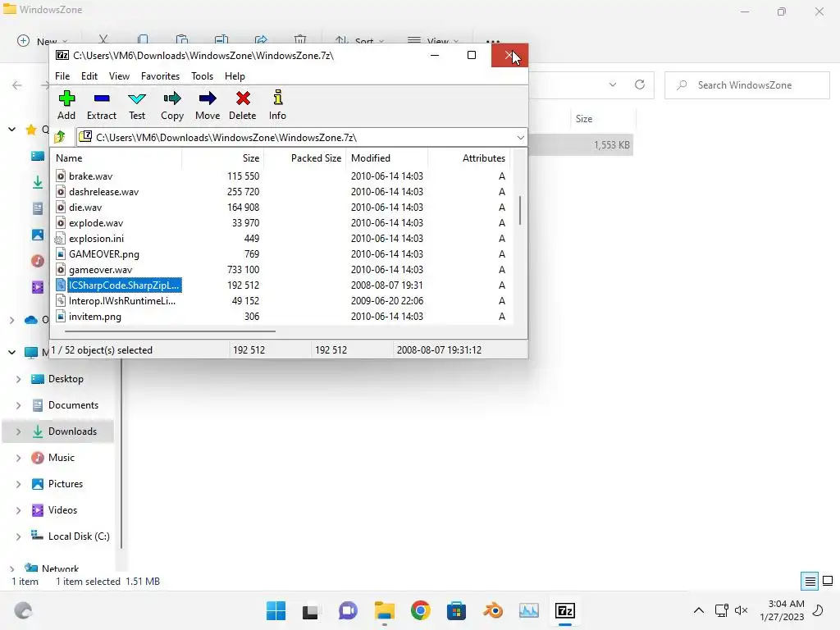Expand the Pictures tree node
Screen dimensions: 840x630
click(18, 484)
